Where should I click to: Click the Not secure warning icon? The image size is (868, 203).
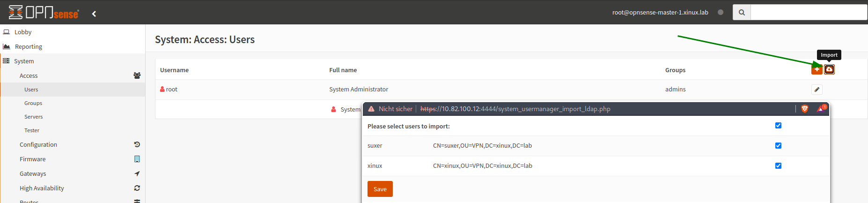[371, 109]
